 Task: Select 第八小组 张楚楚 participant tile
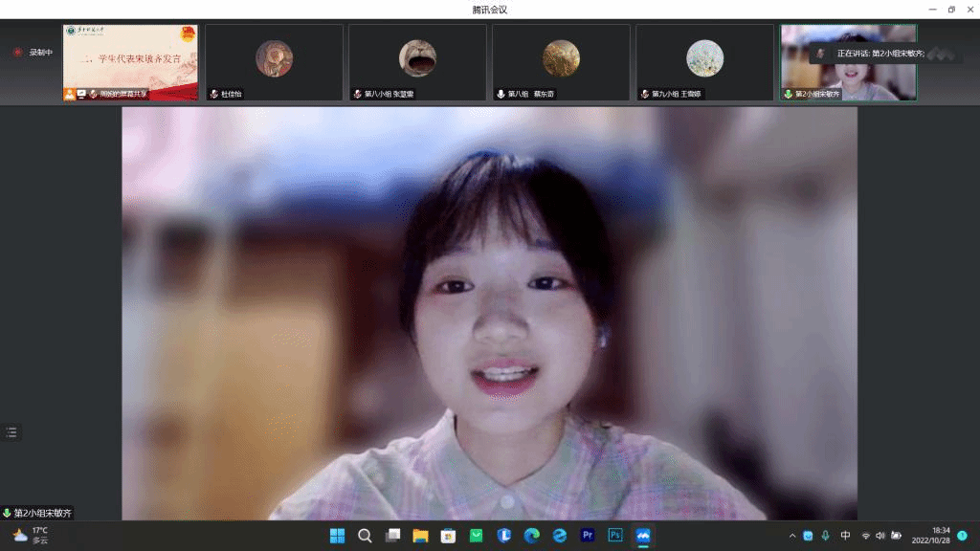(417, 62)
